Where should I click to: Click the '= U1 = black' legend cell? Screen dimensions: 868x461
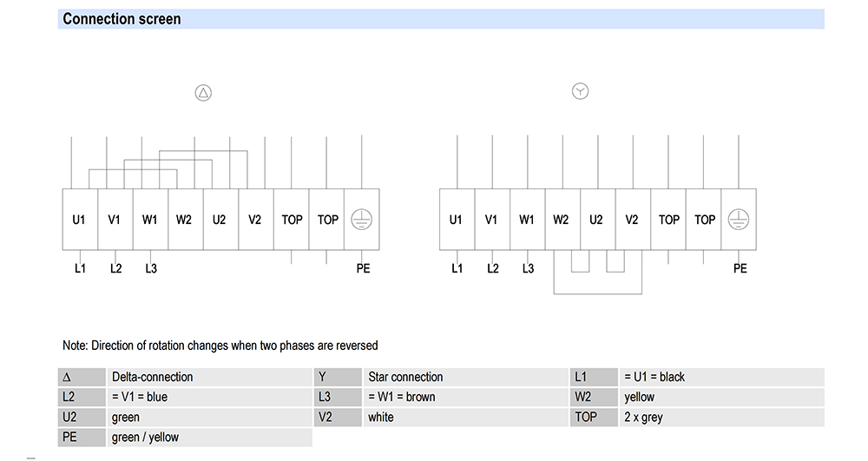pyautogui.click(x=654, y=377)
